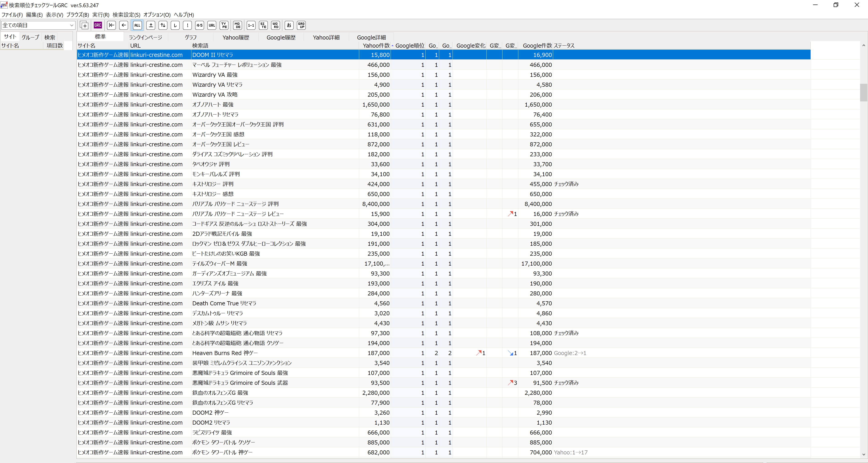Open the 検索設定(S) menu
The image size is (868, 463).
click(x=126, y=15)
